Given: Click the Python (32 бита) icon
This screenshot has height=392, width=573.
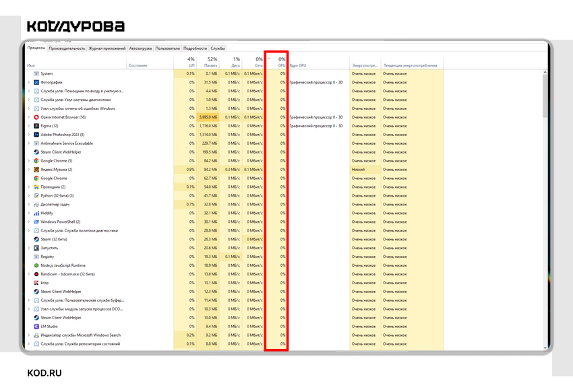Looking at the screenshot, I should 36,195.
